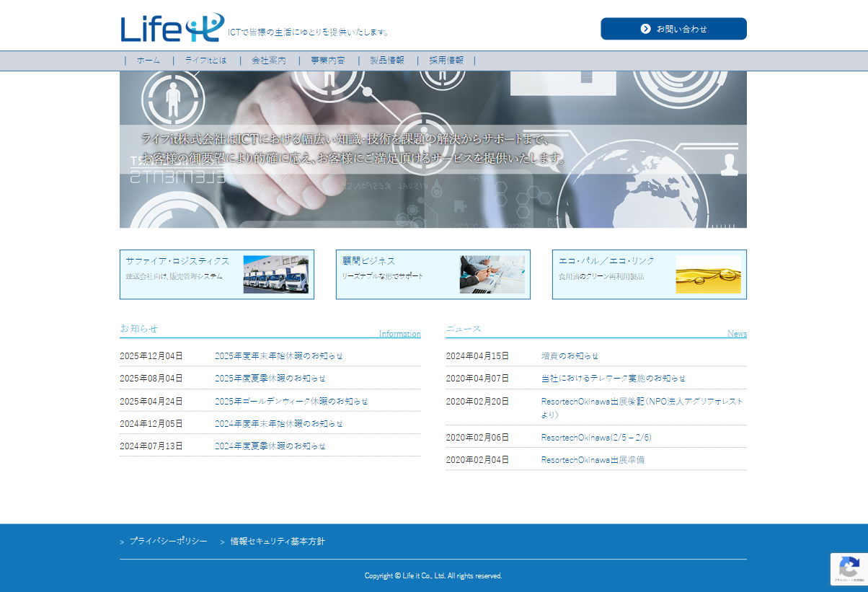Click the arrow icon on お問い合わせ button
The image size is (868, 592).
click(x=644, y=29)
